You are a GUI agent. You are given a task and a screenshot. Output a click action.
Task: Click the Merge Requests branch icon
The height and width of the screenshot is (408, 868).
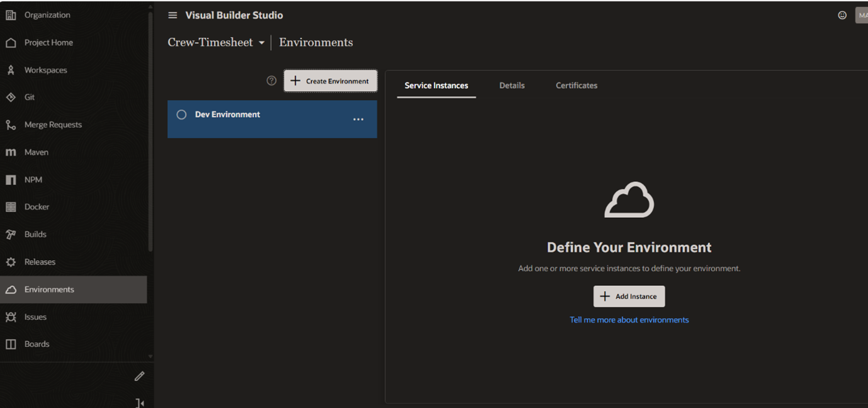11,125
